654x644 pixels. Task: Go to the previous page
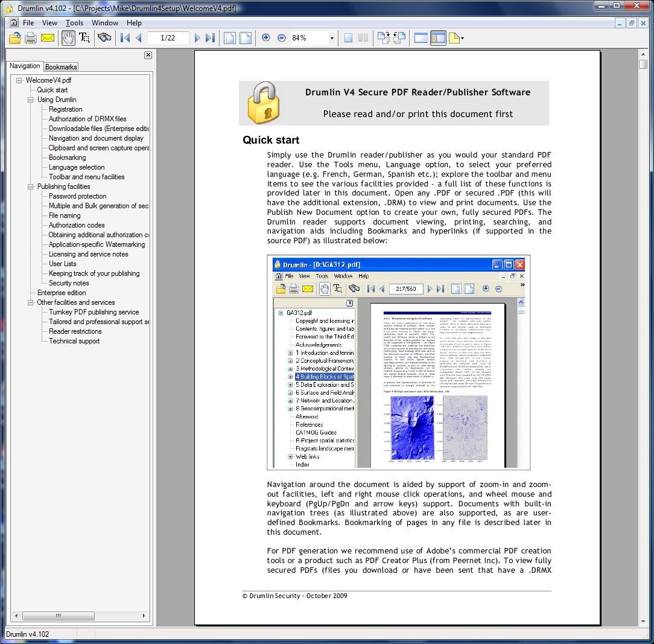(x=139, y=38)
